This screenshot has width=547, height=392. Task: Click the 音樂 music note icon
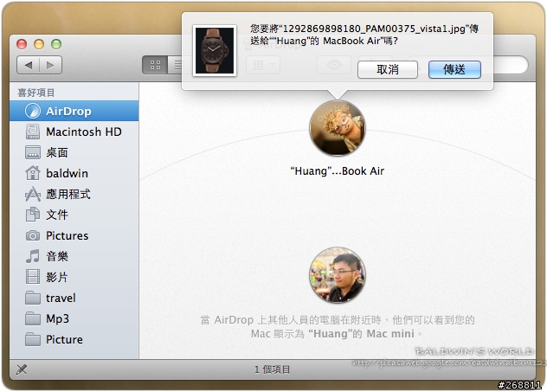coord(33,256)
